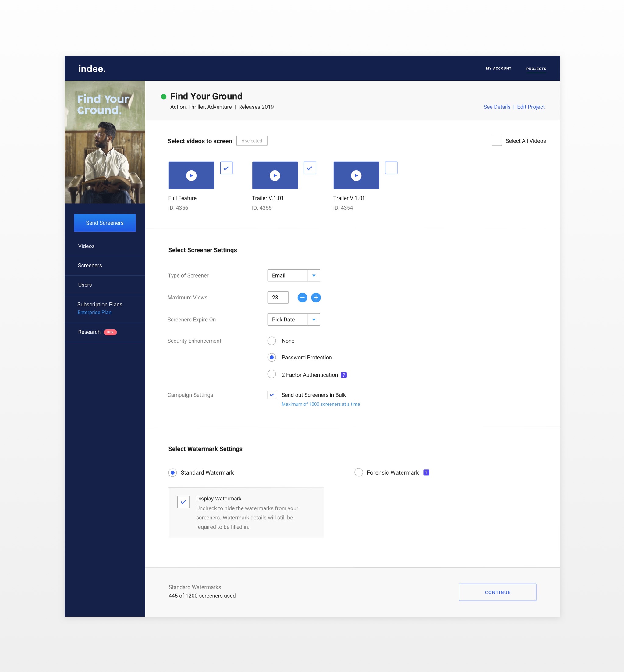Click the 6 selected badge

(252, 141)
